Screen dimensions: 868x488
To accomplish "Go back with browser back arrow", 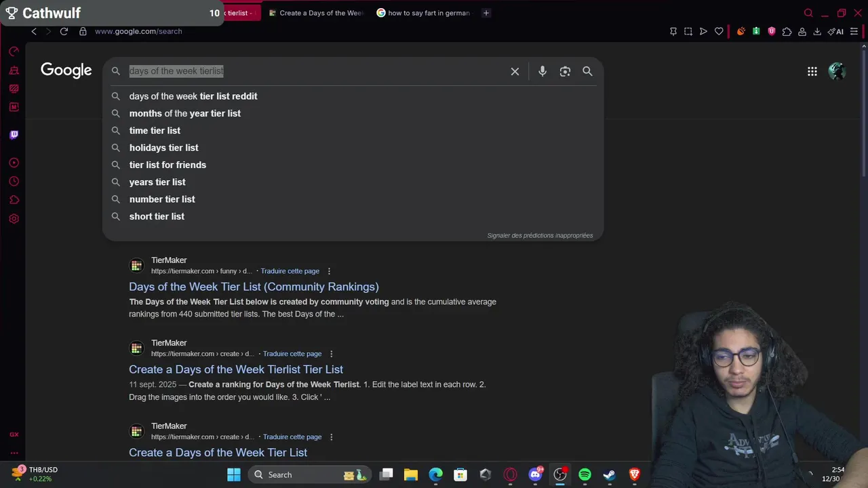I will 34,31.
